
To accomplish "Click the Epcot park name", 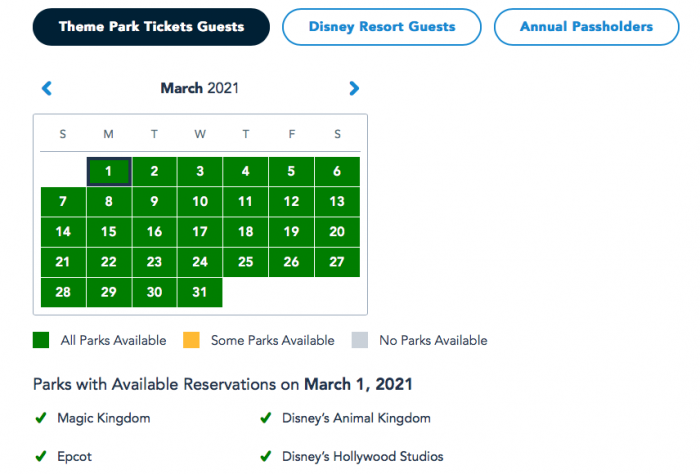I will pos(75,456).
